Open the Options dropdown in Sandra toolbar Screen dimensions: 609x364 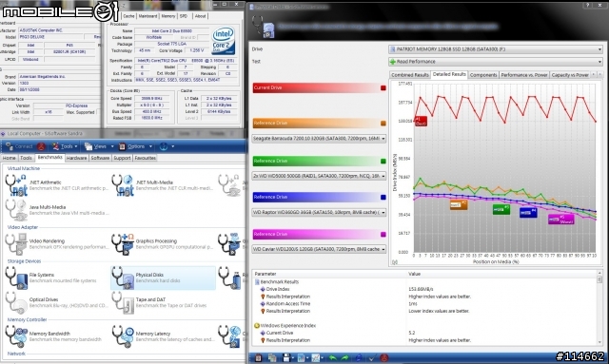135,146
